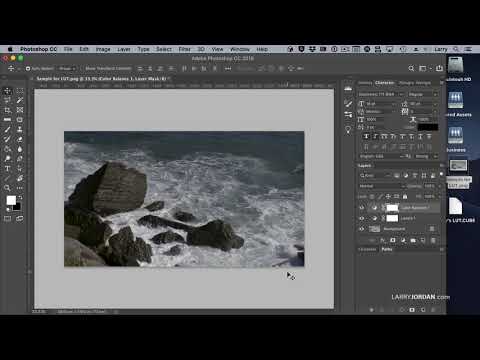Select the Crop tool
480x360 pixels.
coord(7,110)
